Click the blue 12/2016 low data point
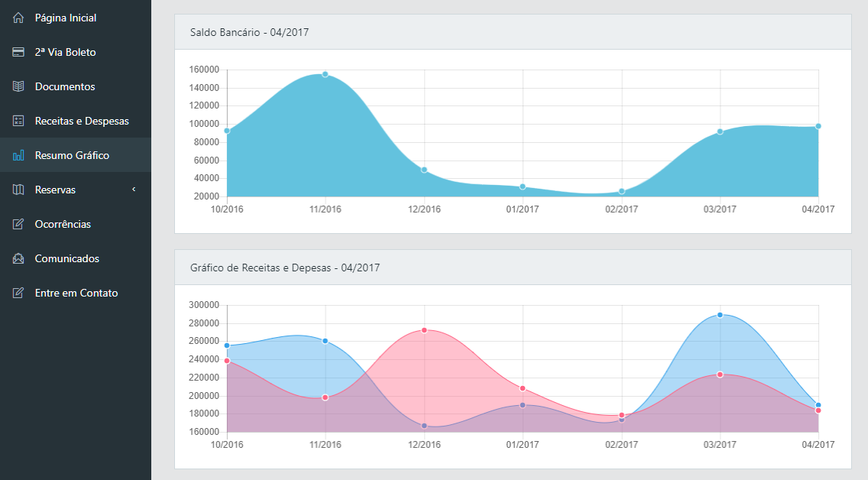868x480 pixels. tap(424, 426)
